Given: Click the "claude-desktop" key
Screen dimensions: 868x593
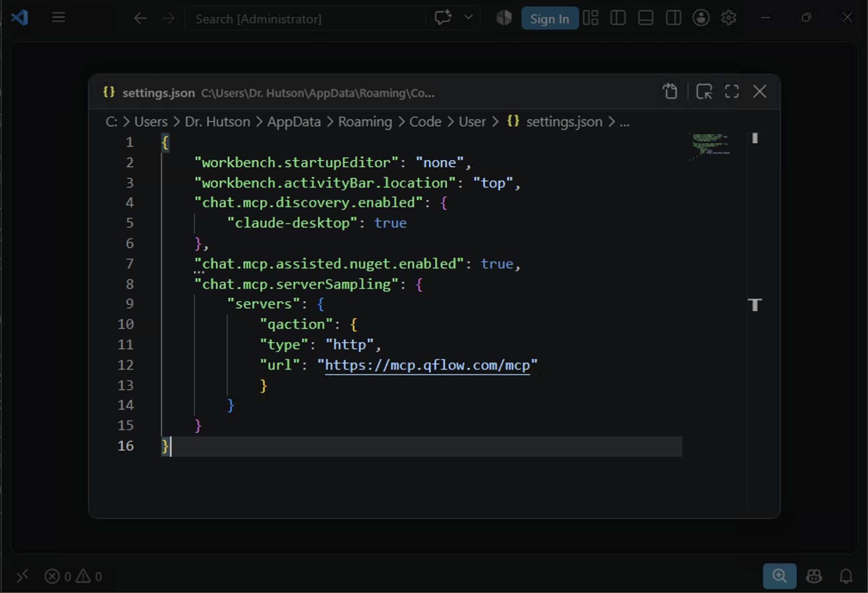Looking at the screenshot, I should coord(292,223).
